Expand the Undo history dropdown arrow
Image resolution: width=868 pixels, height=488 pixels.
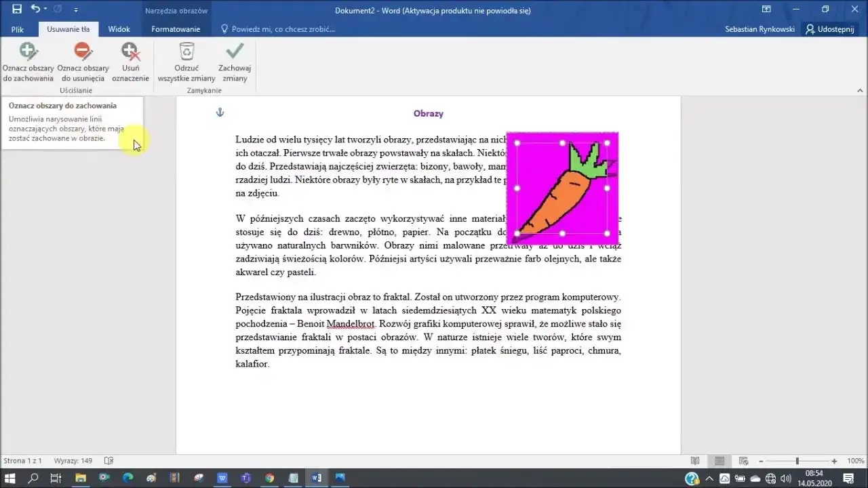pyautogui.click(x=44, y=10)
